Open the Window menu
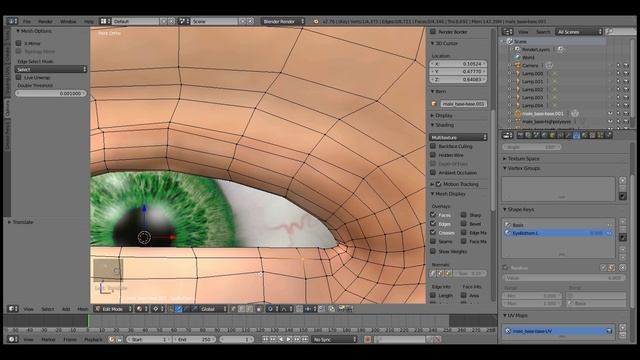The height and width of the screenshot is (360, 640). point(68,21)
